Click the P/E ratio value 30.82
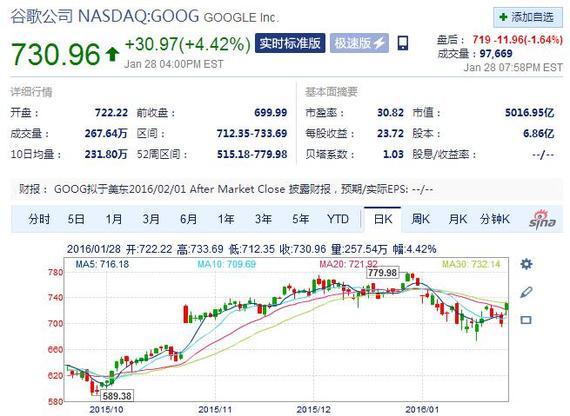570x416 pixels. point(390,113)
